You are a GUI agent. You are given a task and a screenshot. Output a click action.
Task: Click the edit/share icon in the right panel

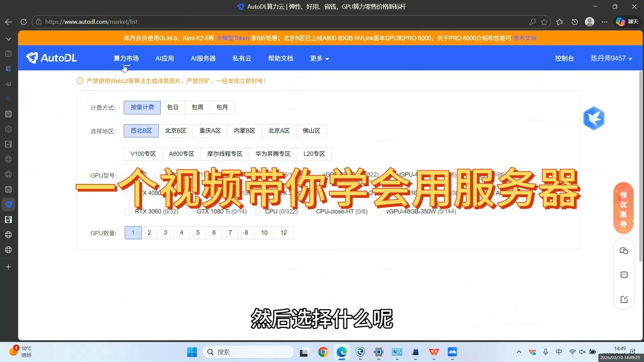pyautogui.click(x=624, y=300)
